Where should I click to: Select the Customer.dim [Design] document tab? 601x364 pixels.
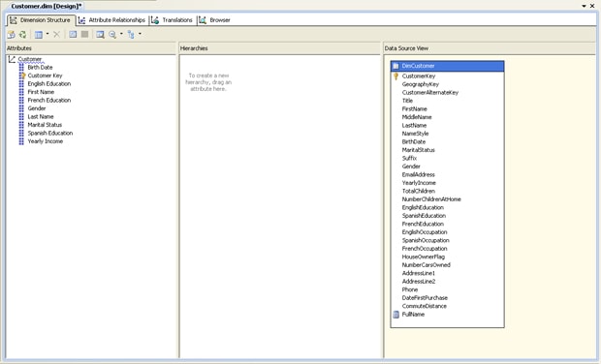(x=46, y=6)
